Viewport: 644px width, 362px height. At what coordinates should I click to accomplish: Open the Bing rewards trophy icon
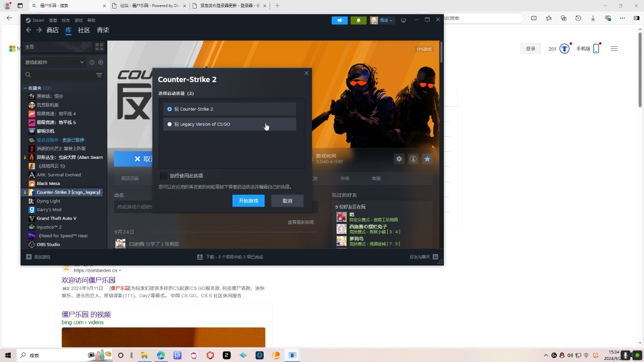(565, 49)
